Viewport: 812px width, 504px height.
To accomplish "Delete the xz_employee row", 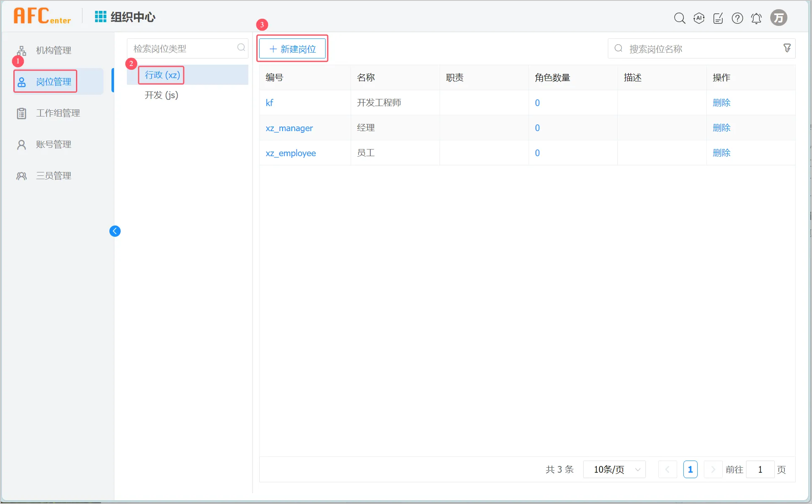I will [721, 153].
